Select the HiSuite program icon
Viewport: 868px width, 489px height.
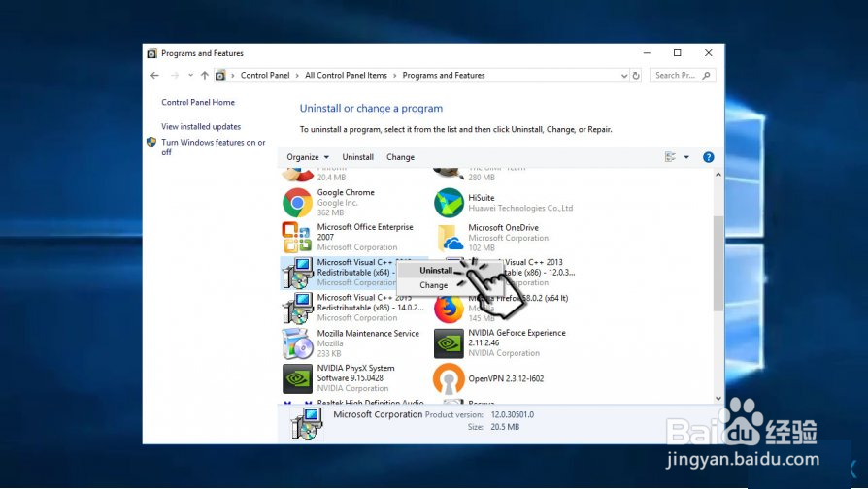pyautogui.click(x=449, y=203)
